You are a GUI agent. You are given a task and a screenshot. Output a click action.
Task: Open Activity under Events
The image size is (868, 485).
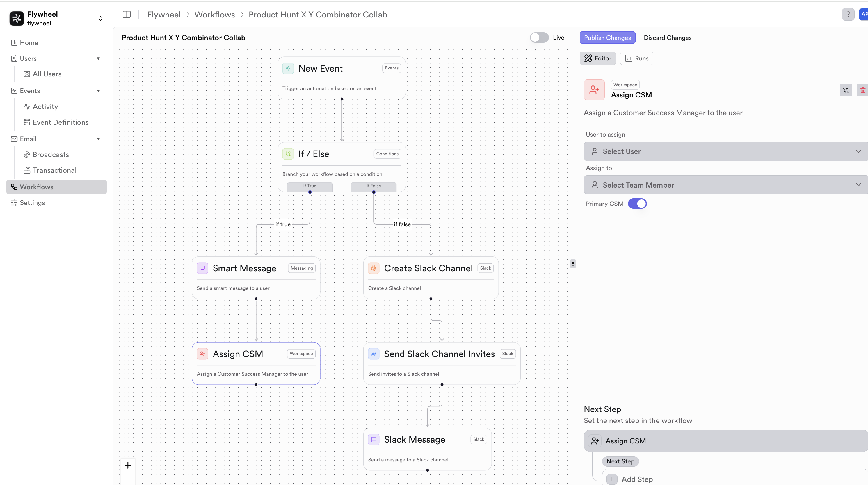click(x=45, y=106)
